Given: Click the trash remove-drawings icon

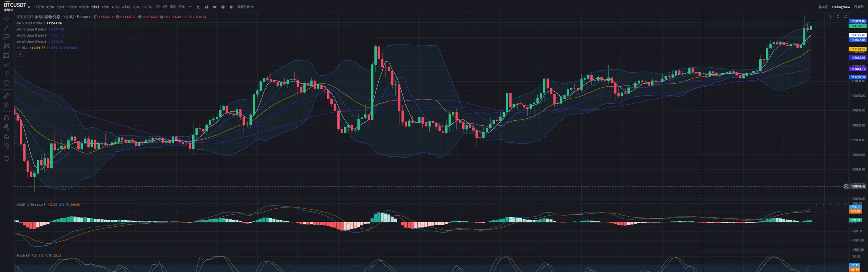Looking at the screenshot, I should 7,158.
